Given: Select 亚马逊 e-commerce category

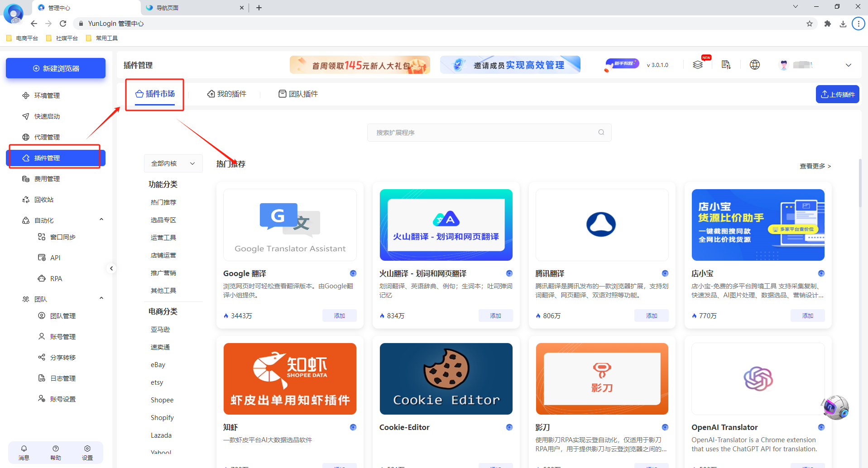Looking at the screenshot, I should click(160, 330).
